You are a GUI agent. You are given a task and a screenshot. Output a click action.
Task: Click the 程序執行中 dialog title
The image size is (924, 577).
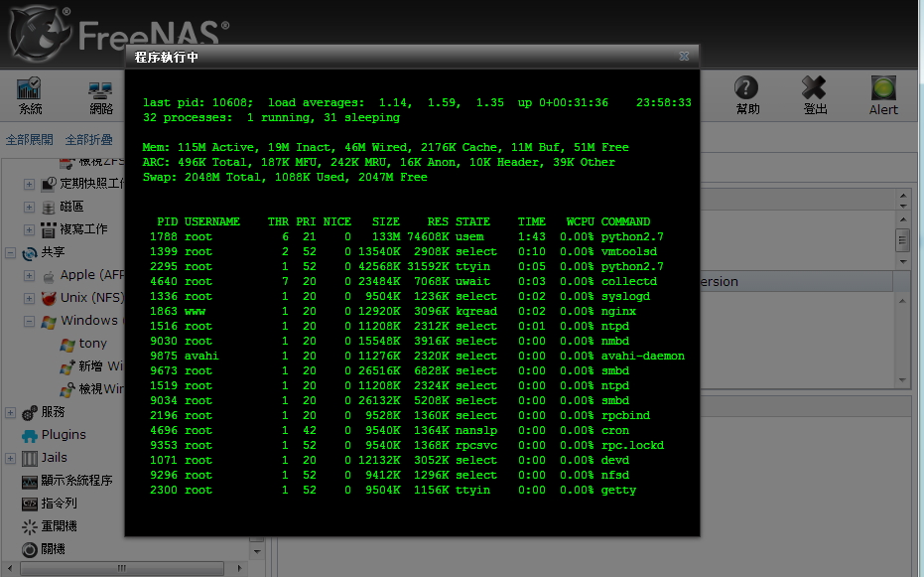(166, 58)
